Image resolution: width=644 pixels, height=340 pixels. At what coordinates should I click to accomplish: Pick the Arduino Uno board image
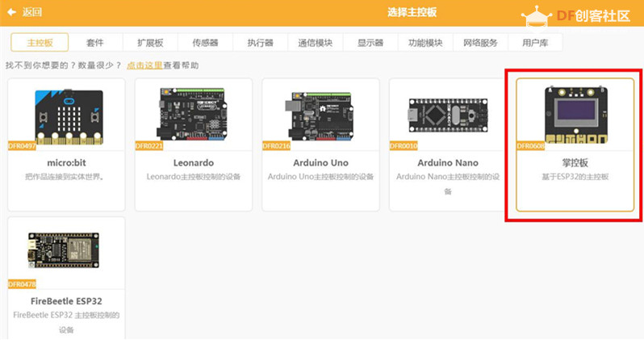click(x=319, y=116)
